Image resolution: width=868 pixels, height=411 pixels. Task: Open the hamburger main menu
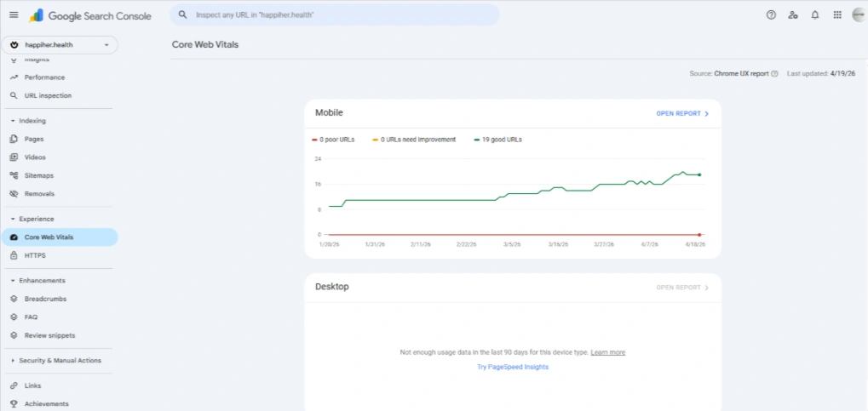click(x=14, y=15)
